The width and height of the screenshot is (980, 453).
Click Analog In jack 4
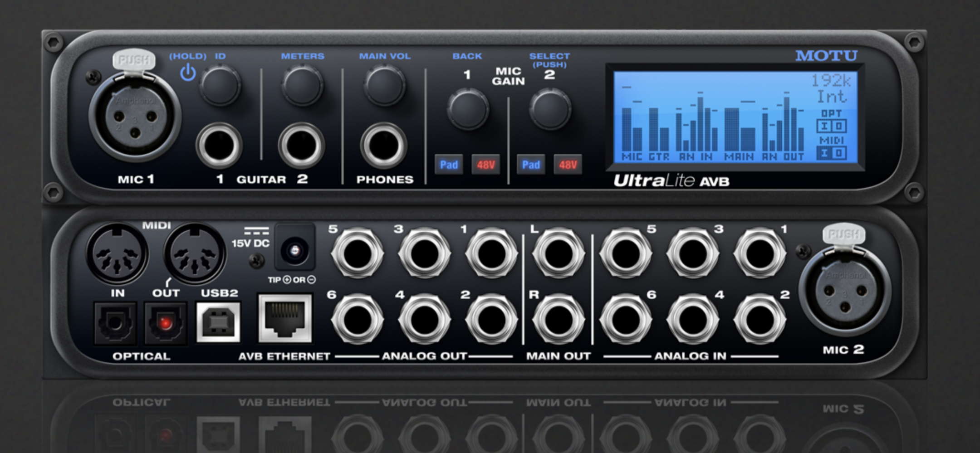coord(693,320)
